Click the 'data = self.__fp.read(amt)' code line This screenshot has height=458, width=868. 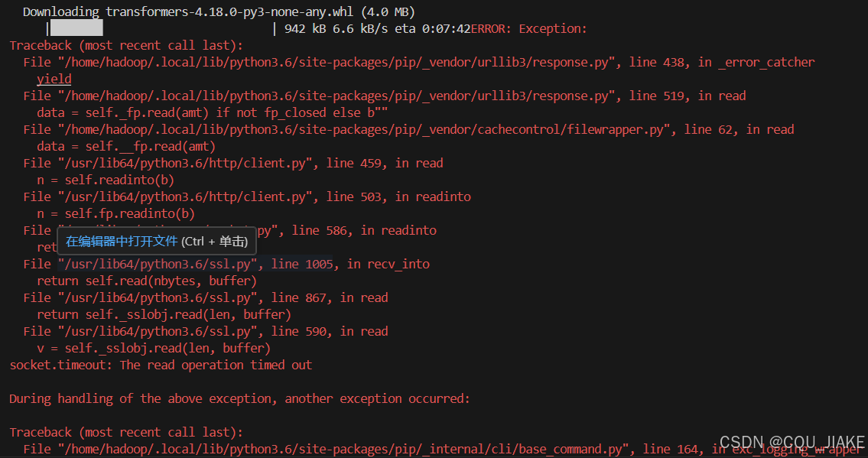(x=126, y=147)
